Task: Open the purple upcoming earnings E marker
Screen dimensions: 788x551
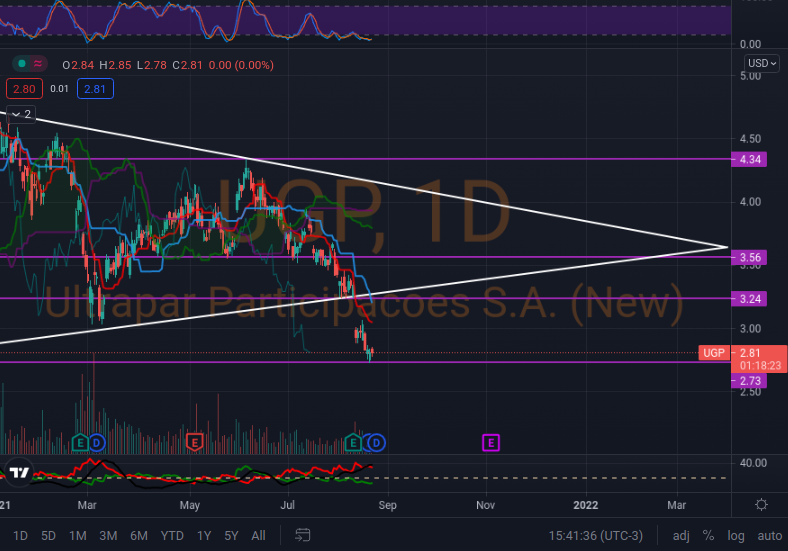Action: coord(490,443)
